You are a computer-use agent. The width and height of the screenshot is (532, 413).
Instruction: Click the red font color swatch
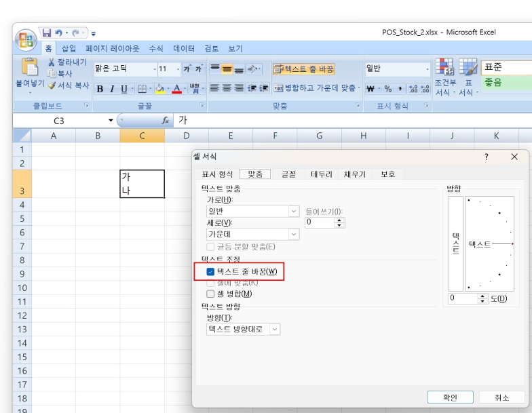[176, 89]
